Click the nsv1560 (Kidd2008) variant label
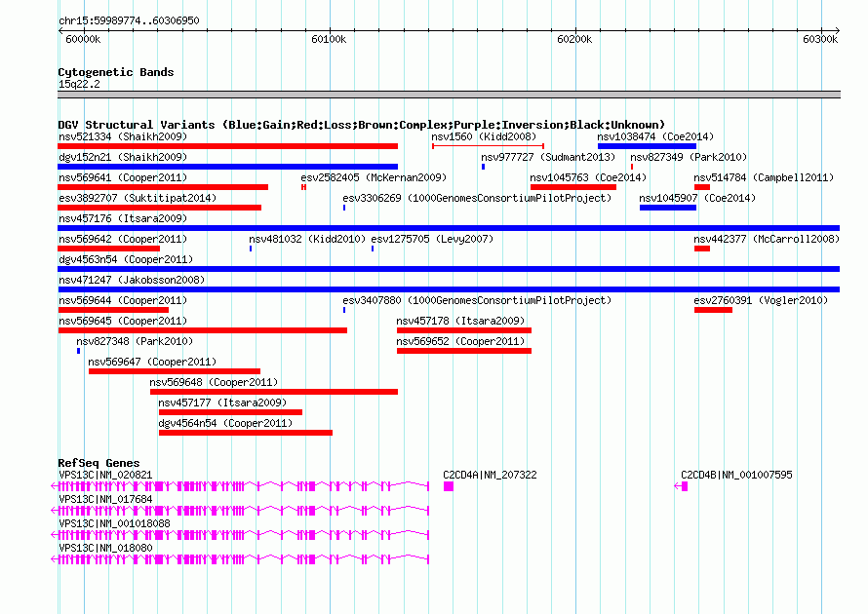Viewport: 868px width, 614px height. pos(484,136)
